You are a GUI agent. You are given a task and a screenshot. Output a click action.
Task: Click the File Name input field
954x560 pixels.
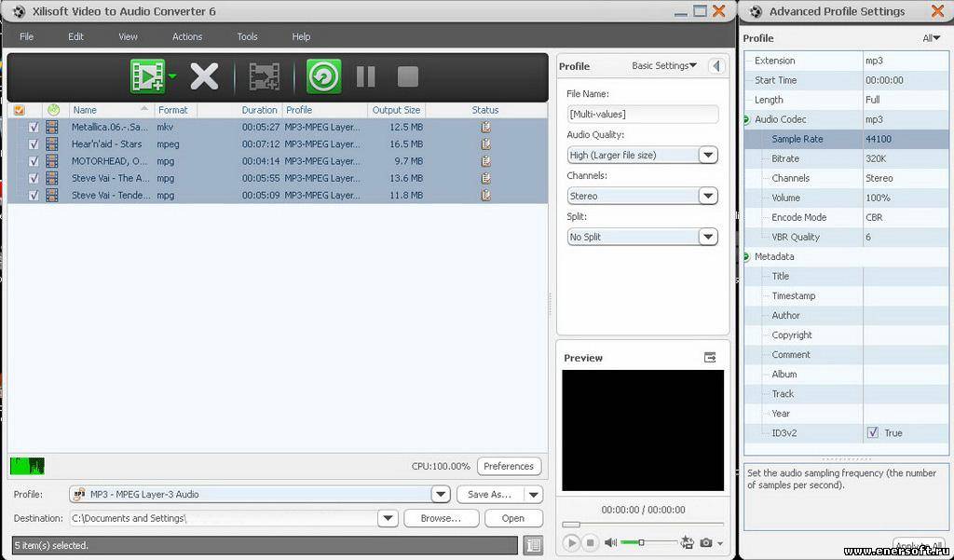tap(643, 114)
